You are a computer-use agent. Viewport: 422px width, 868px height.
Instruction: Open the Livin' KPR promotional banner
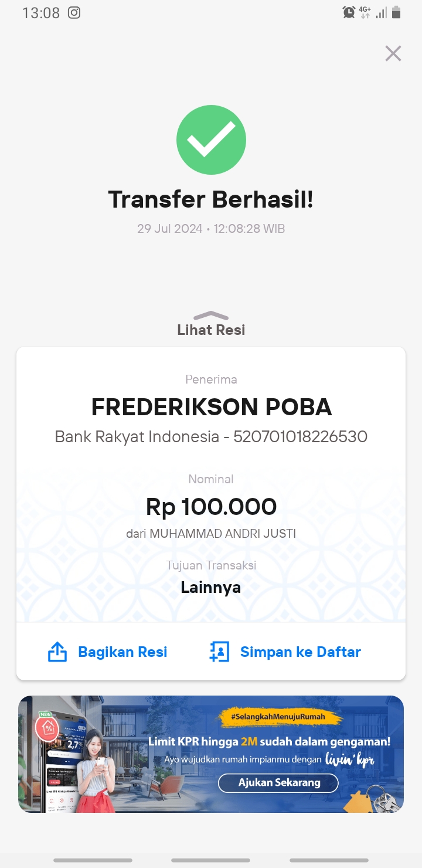click(x=211, y=754)
